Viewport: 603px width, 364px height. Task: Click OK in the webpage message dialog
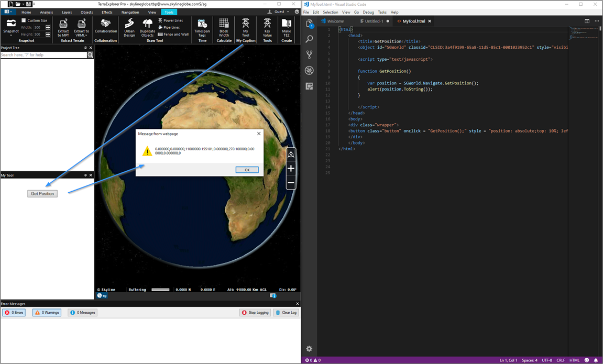(x=247, y=170)
